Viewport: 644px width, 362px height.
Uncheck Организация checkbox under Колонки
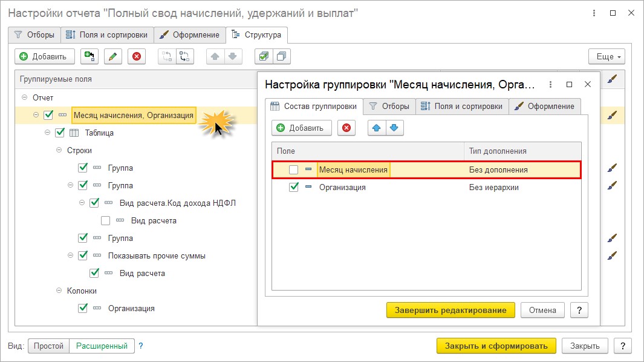pos(83,308)
